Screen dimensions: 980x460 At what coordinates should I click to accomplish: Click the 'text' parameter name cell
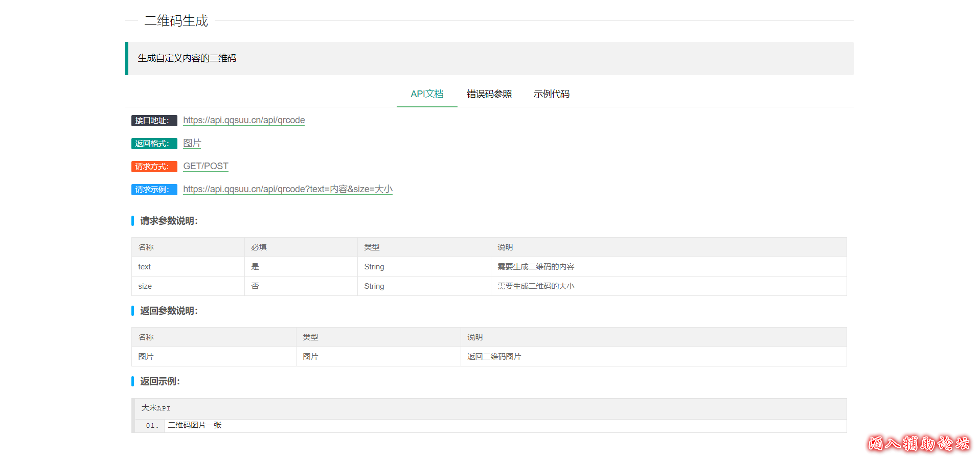145,267
